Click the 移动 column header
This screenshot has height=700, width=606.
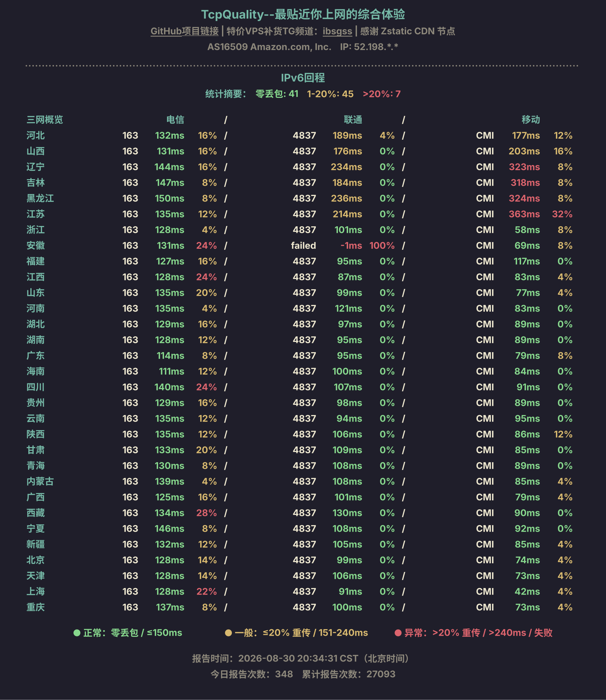[531, 120]
